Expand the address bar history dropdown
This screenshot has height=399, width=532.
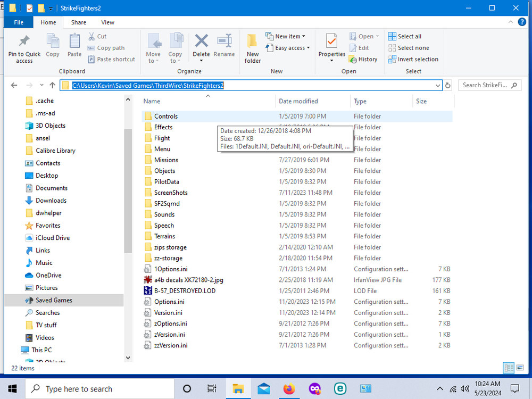(x=438, y=86)
